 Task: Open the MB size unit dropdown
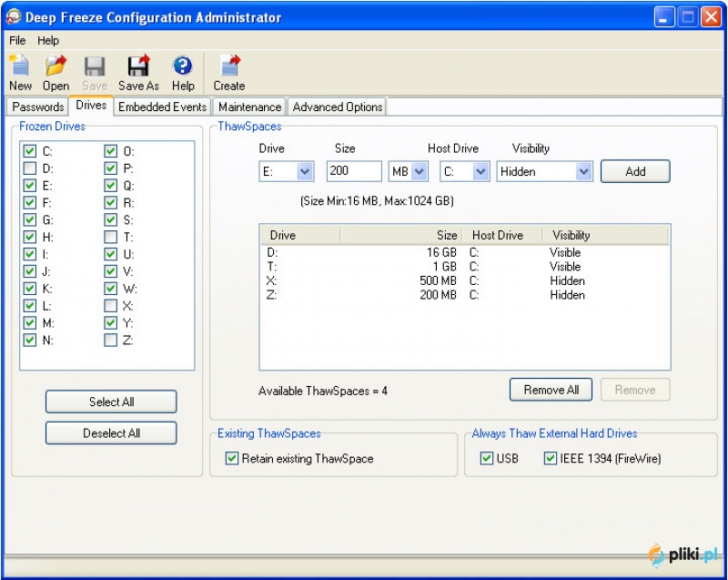(408, 171)
